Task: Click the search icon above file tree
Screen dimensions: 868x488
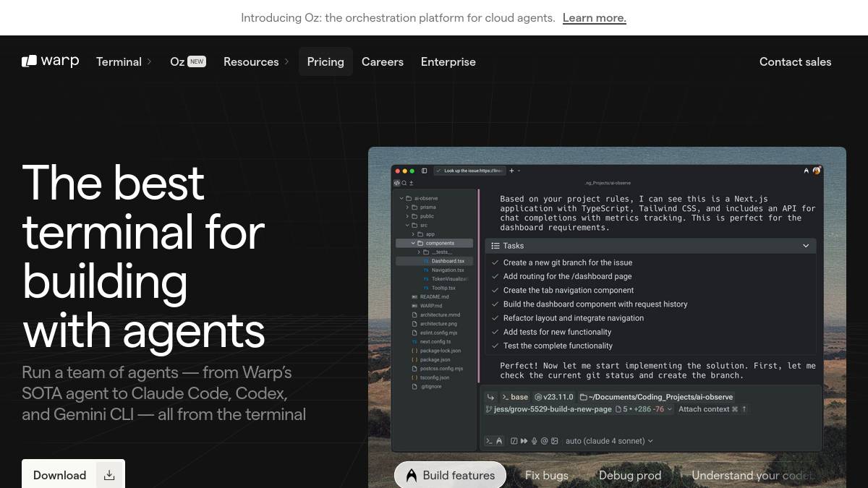Action: pyautogui.click(x=404, y=184)
